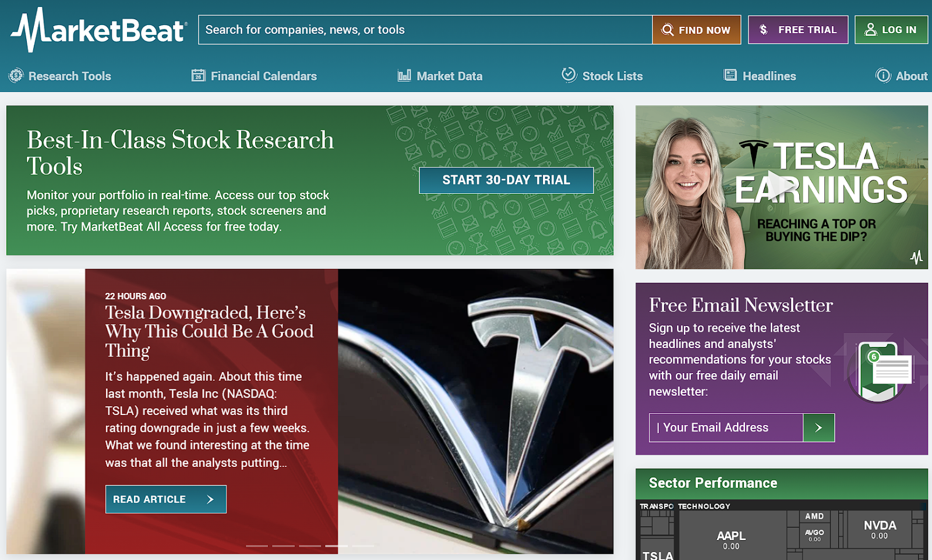Click the AMD tile in sector heatmap

click(814, 516)
